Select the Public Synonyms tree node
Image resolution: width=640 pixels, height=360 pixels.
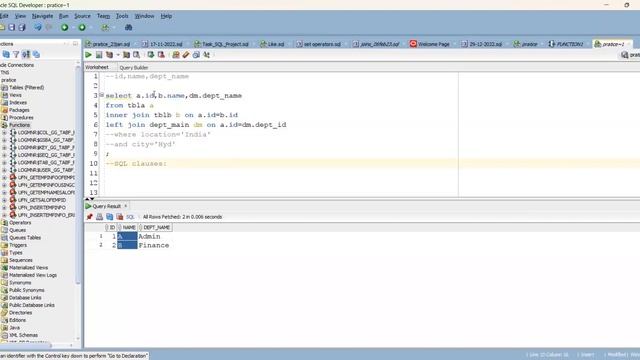27,290
